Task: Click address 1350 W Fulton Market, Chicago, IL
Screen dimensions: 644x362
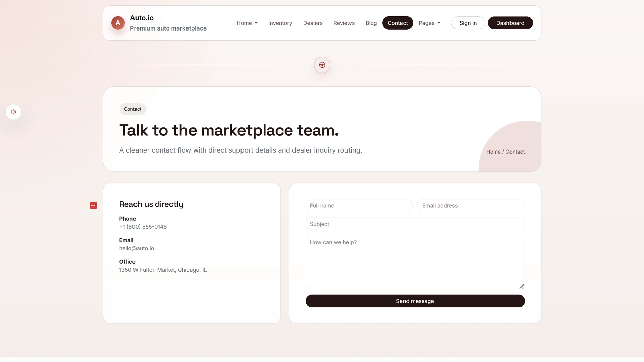Action: coord(163,270)
